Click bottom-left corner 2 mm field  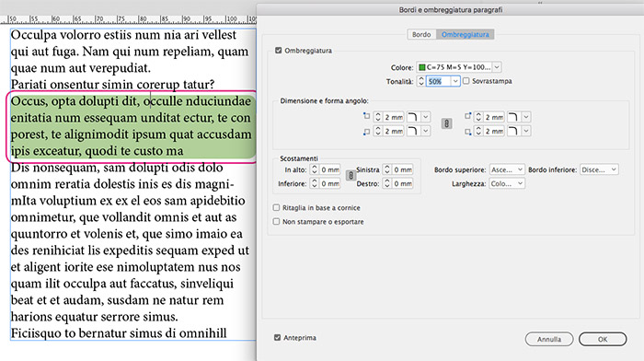[394, 131]
